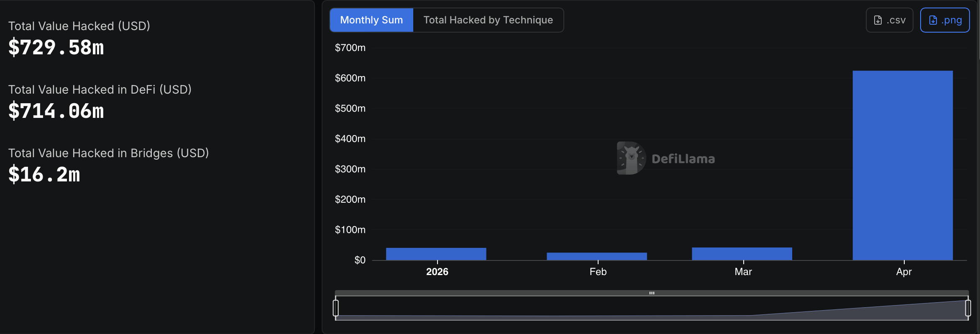Click the grip handle atop the range slider
The height and width of the screenshot is (334, 980).
pyautogui.click(x=652, y=293)
